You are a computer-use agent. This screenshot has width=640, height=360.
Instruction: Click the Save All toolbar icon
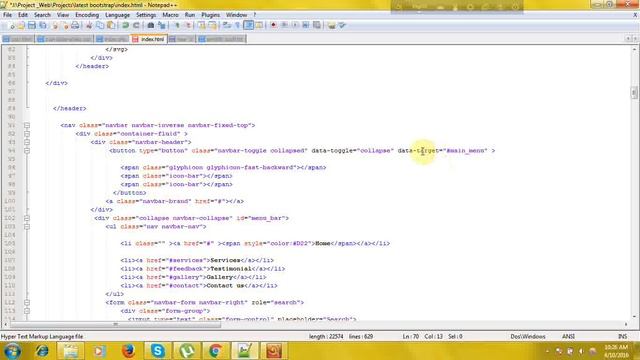pos(42,25)
